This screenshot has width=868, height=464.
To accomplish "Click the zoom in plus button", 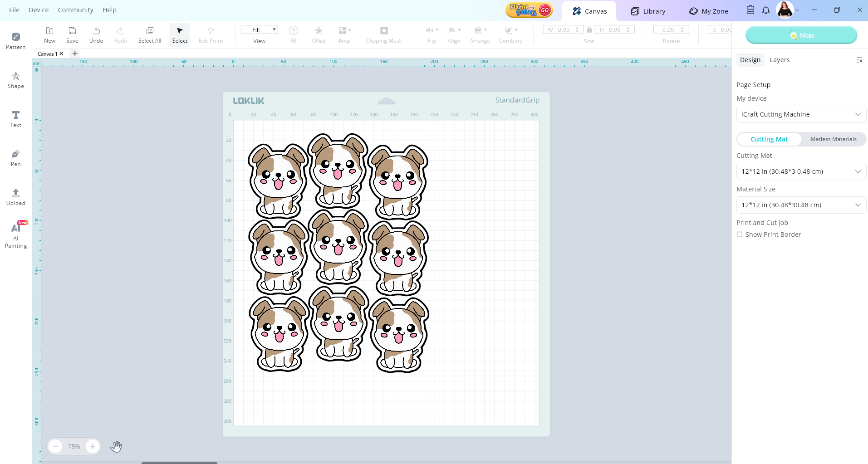I will 93,446.
